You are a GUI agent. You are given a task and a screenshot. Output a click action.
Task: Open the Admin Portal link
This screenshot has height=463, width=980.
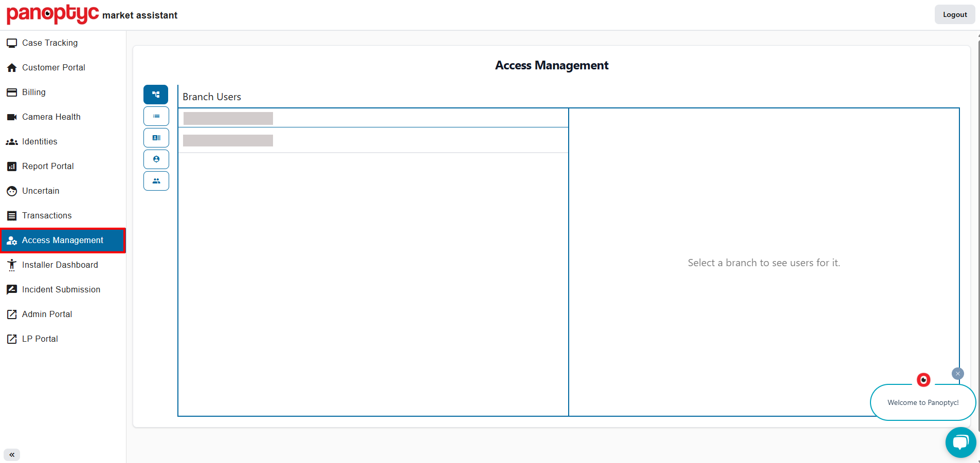pos(47,314)
